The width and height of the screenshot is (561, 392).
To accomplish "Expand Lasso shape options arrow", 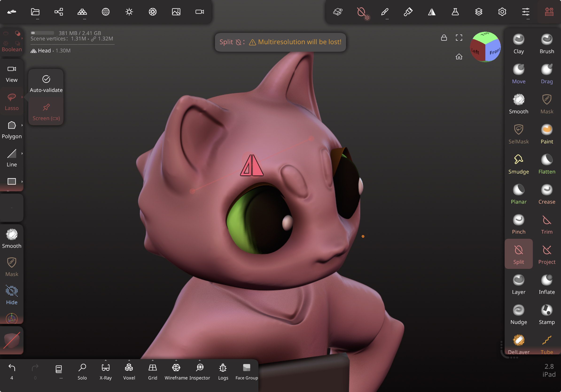I will pyautogui.click(x=22, y=97).
